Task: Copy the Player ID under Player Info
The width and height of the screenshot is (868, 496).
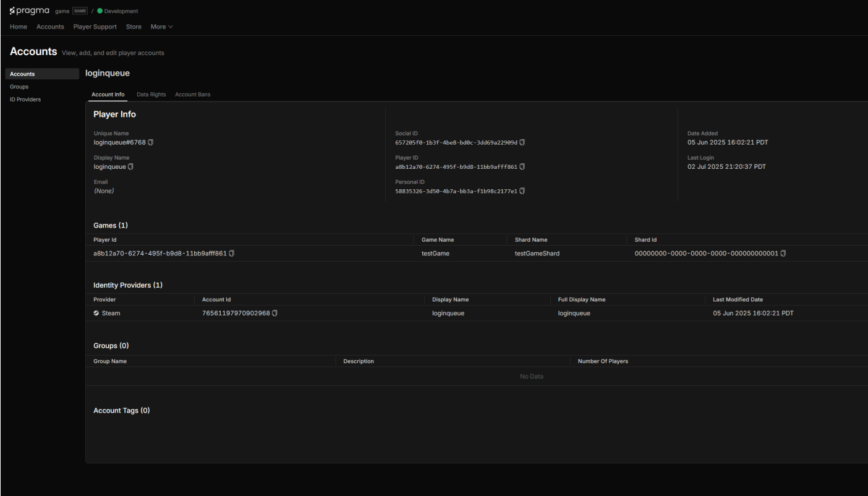Action: tap(522, 166)
